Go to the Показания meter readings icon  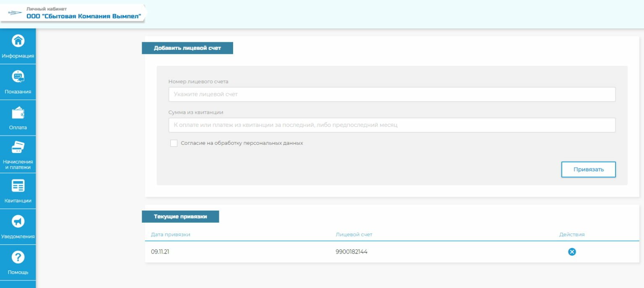click(x=18, y=77)
